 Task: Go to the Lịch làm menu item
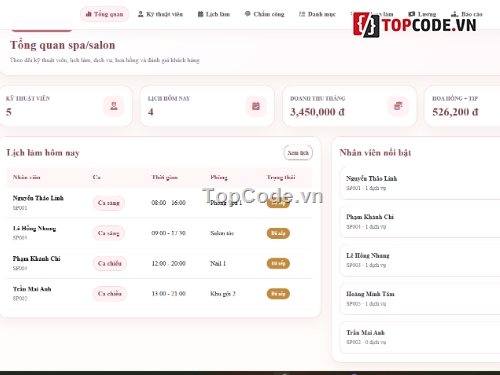pyautogui.click(x=214, y=14)
